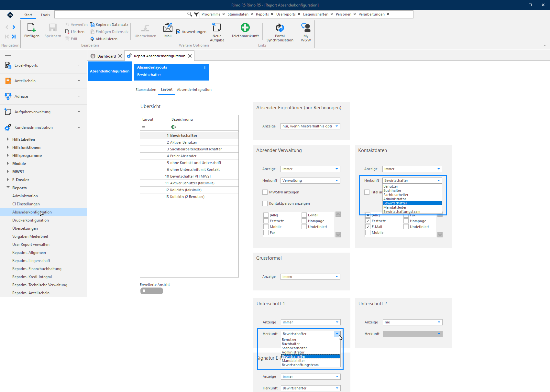The height and width of the screenshot is (392, 550).
Task: Click the top search input field
Action: pyautogui.click(x=121, y=14)
